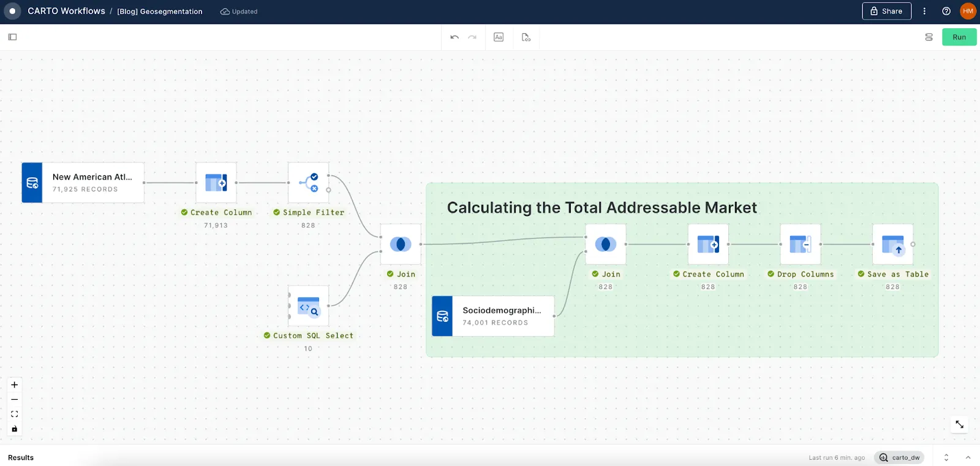Viewport: 980px width, 466px height.
Task: Fit workflow to view
Action: pyautogui.click(x=15, y=414)
